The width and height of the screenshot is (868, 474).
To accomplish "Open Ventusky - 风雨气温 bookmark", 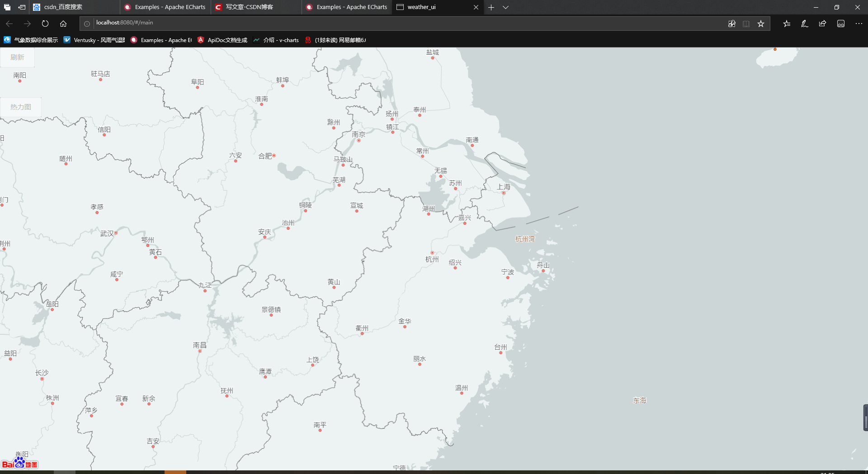I will (x=94, y=40).
